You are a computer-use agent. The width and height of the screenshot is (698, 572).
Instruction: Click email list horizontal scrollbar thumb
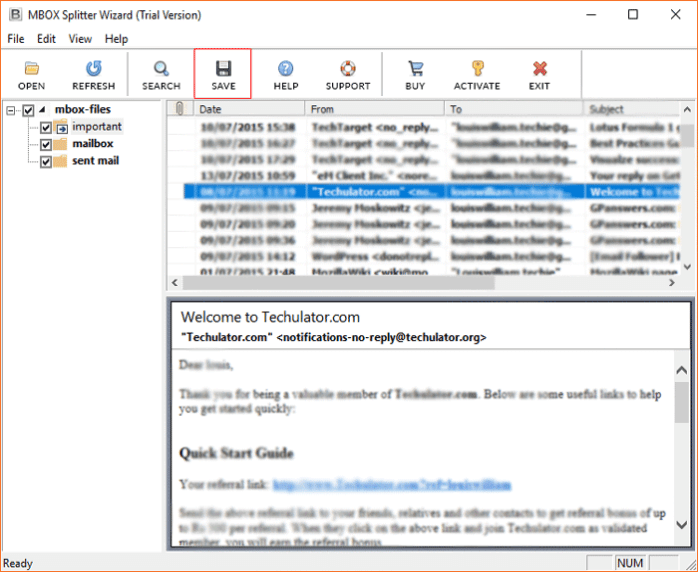(x=338, y=283)
